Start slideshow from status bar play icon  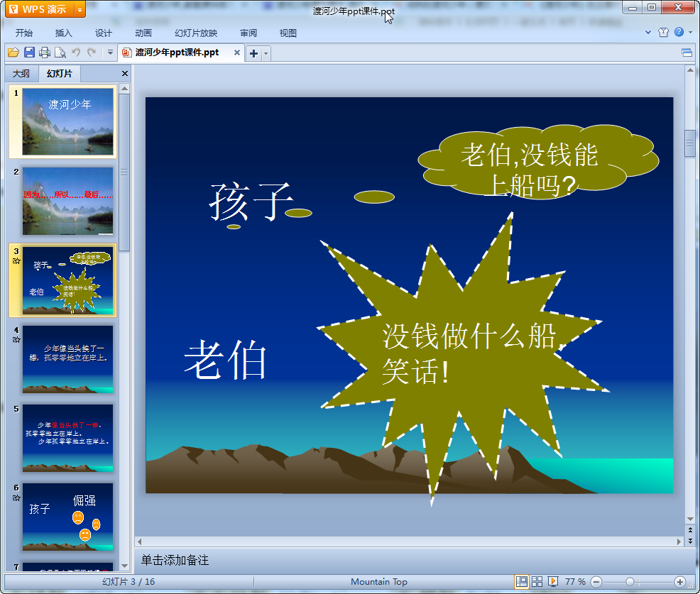[x=552, y=581]
